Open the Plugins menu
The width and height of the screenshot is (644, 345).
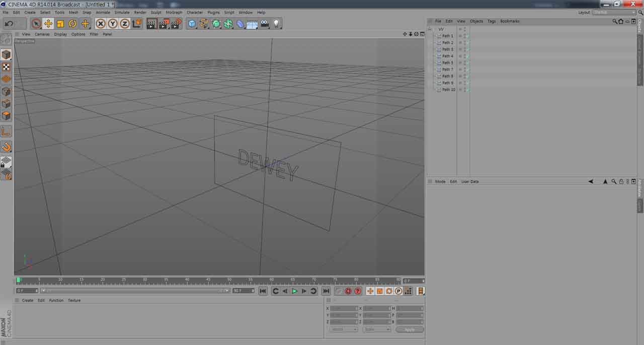(x=213, y=12)
